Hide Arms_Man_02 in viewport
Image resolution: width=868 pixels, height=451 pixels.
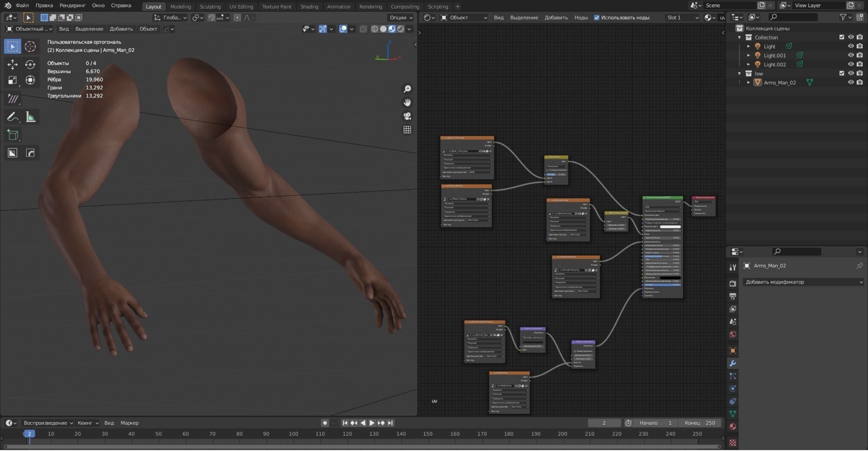[x=851, y=82]
